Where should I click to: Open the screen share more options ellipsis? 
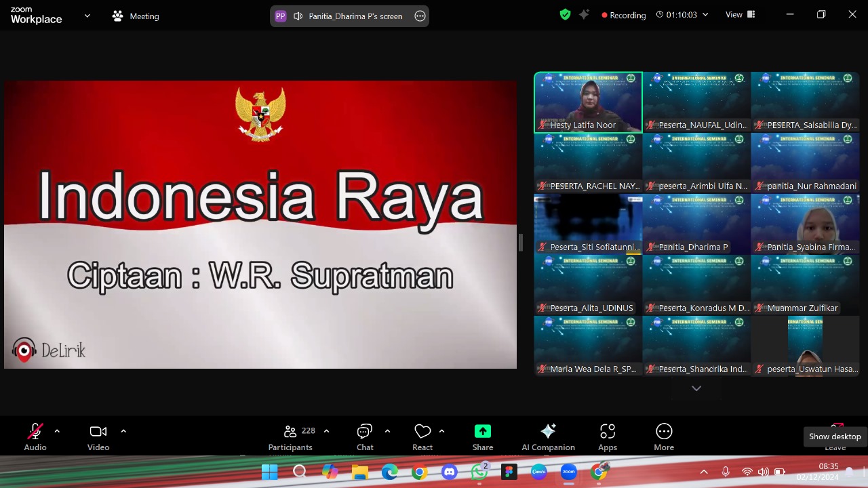click(420, 16)
